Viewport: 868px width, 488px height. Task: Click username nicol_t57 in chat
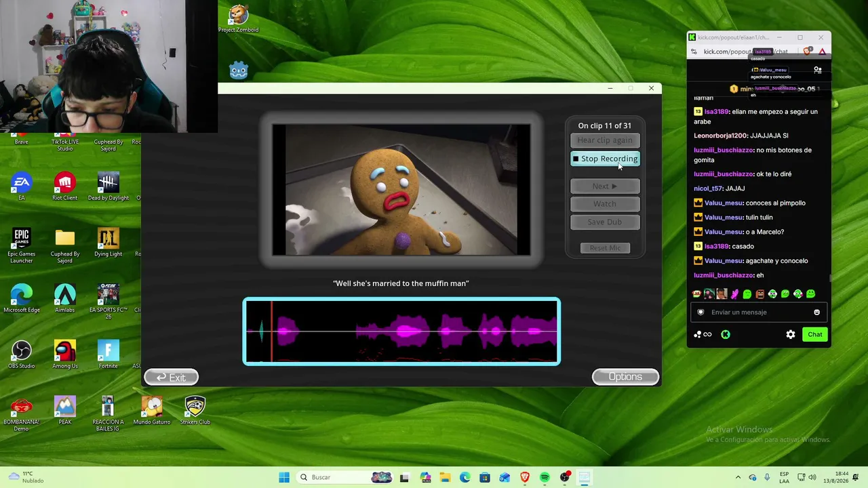709,188
